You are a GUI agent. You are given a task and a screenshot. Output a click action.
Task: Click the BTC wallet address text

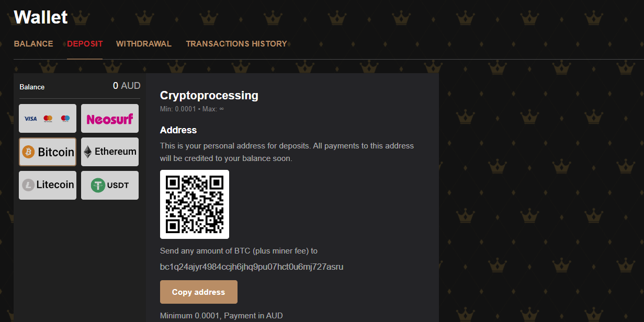pyautogui.click(x=252, y=267)
